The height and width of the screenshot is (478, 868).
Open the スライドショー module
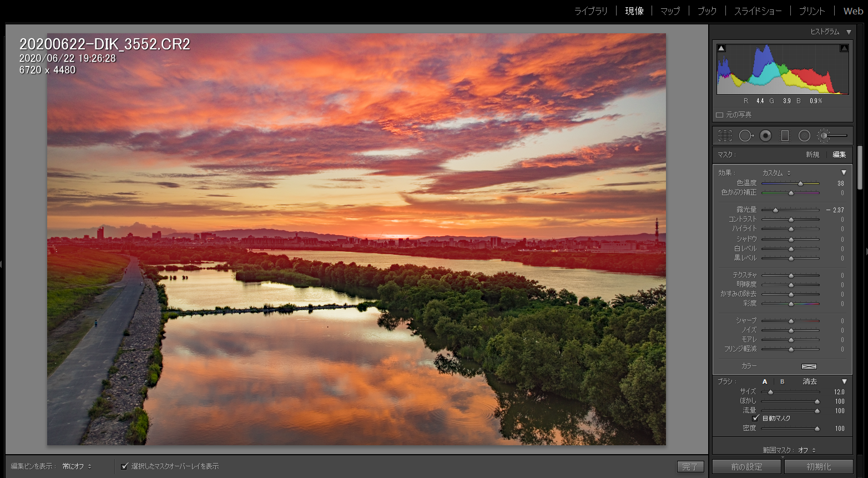(x=758, y=11)
